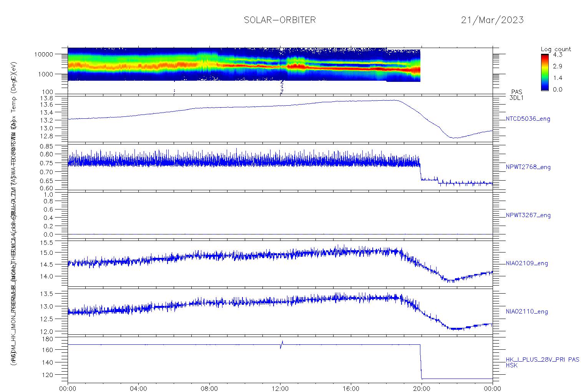Screen dimensions: 581x392
Task: Click the 20:00 time axis label
Action: (422, 389)
